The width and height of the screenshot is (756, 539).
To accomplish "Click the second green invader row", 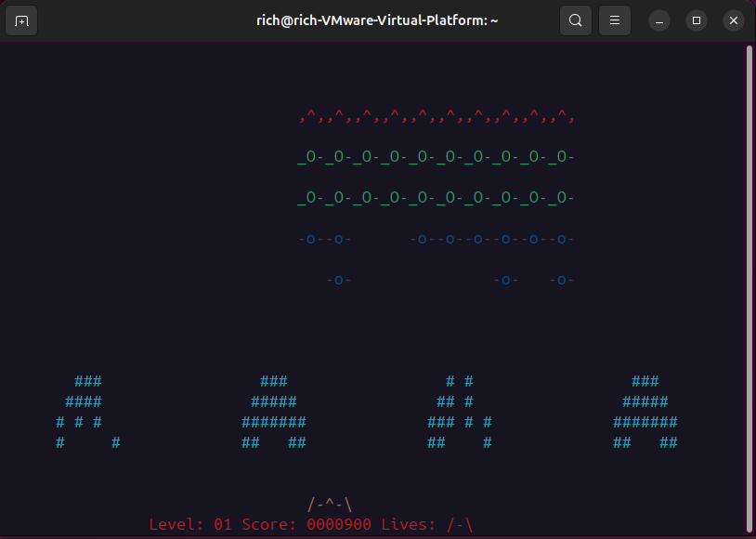I will (437, 198).
